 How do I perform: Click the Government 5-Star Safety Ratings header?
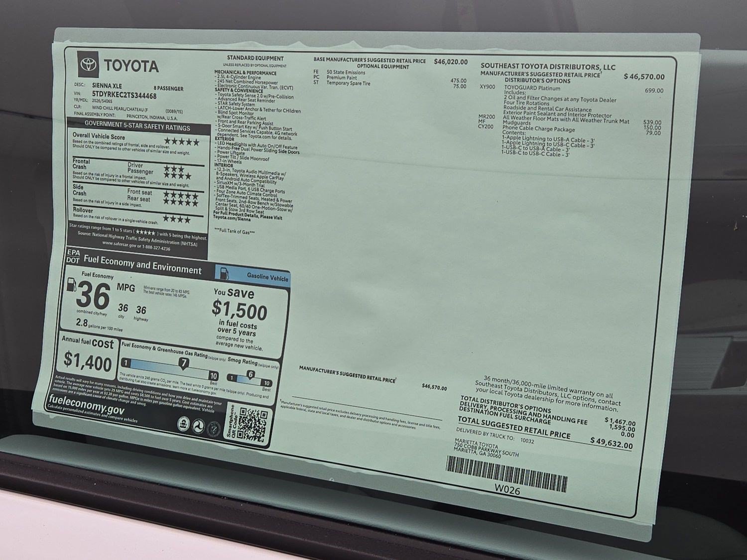[137, 125]
